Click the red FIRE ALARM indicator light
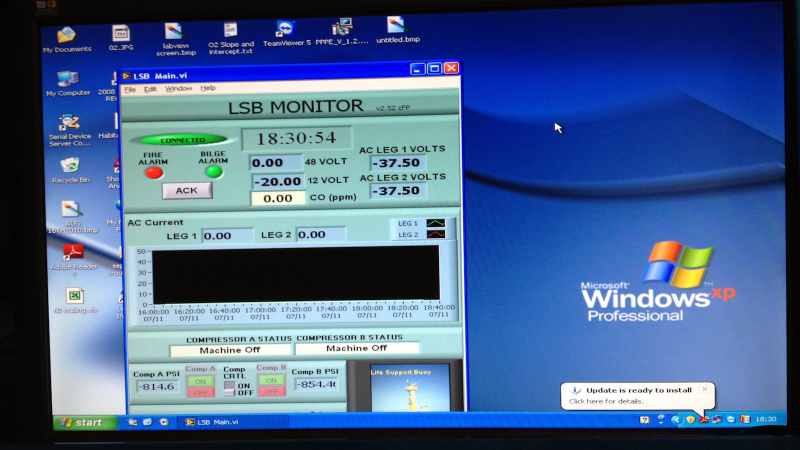The width and height of the screenshot is (800, 450). (x=154, y=172)
